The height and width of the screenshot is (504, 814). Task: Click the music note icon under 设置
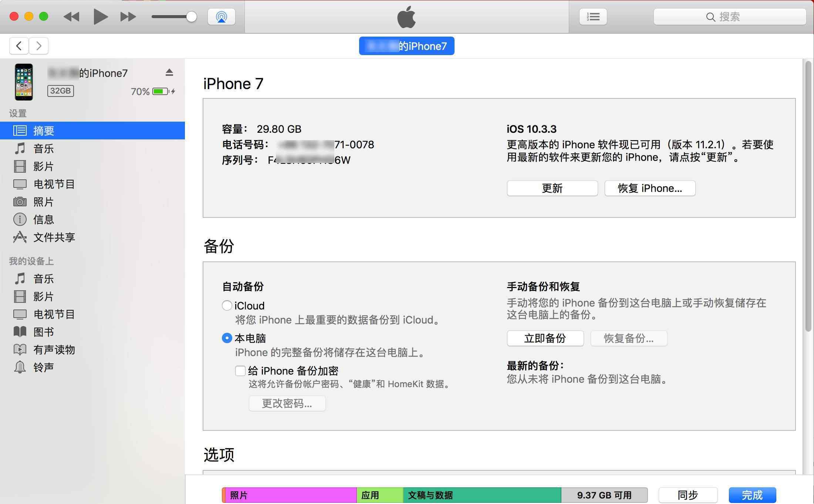point(20,148)
